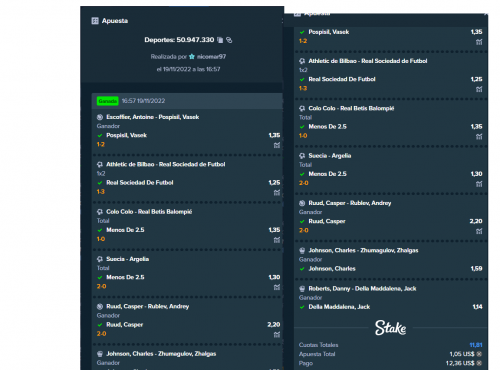Open stats icon for Real Sociedad 1-3 row, left panel
The height and width of the screenshot is (370, 500).
pos(277,192)
